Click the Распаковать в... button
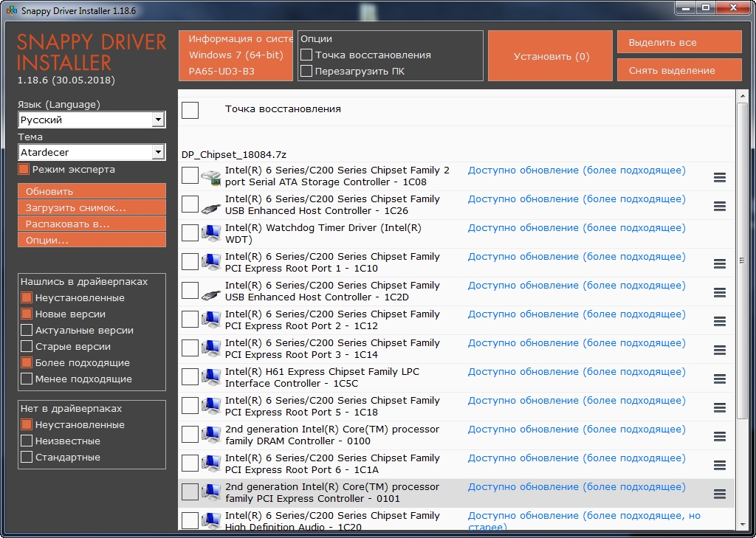 [92, 224]
